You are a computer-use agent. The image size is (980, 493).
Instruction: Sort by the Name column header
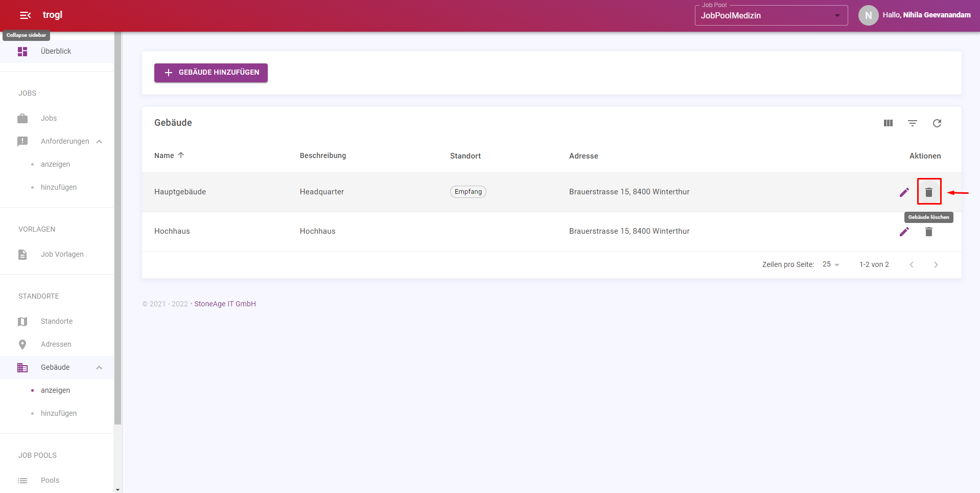[164, 155]
